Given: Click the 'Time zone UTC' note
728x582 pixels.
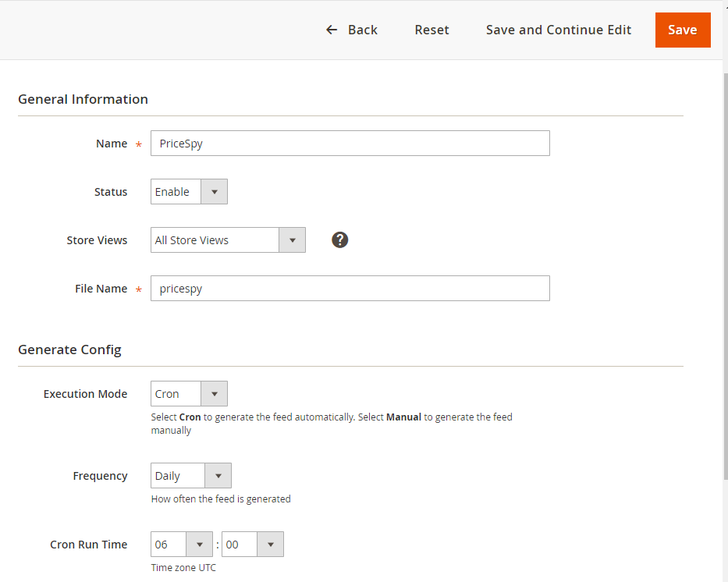Looking at the screenshot, I should tap(183, 568).
